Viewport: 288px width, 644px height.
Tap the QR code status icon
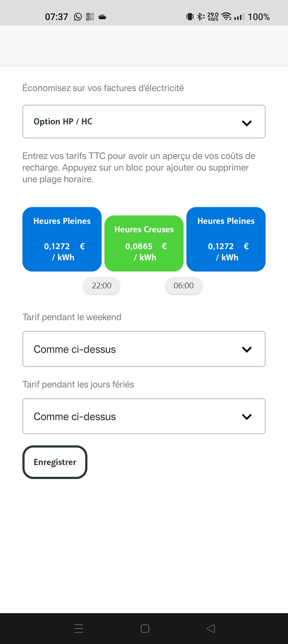(90, 17)
